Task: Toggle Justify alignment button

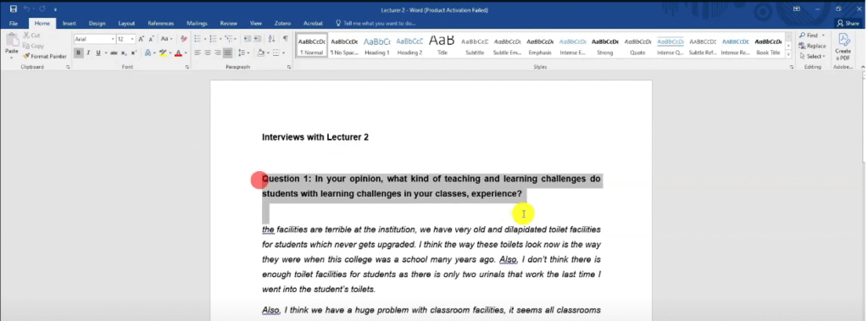Action: [x=227, y=53]
